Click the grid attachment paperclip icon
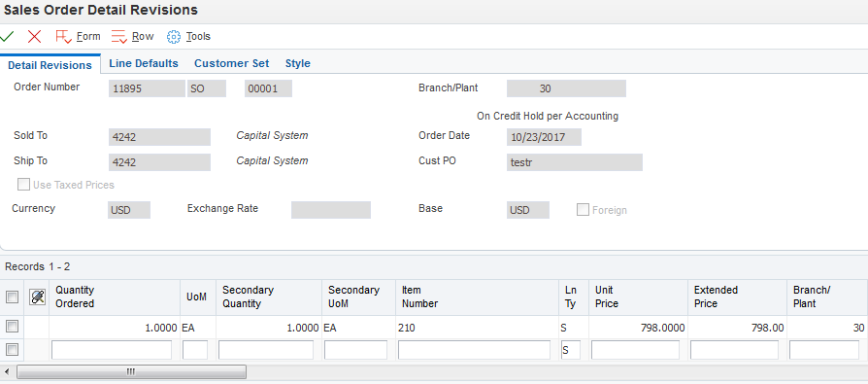Image resolution: width=868 pixels, height=384 pixels. 37,297
